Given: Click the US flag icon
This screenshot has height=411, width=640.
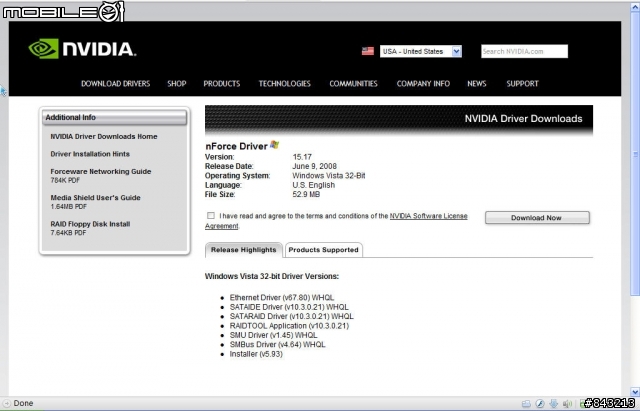Looking at the screenshot, I should [x=368, y=51].
